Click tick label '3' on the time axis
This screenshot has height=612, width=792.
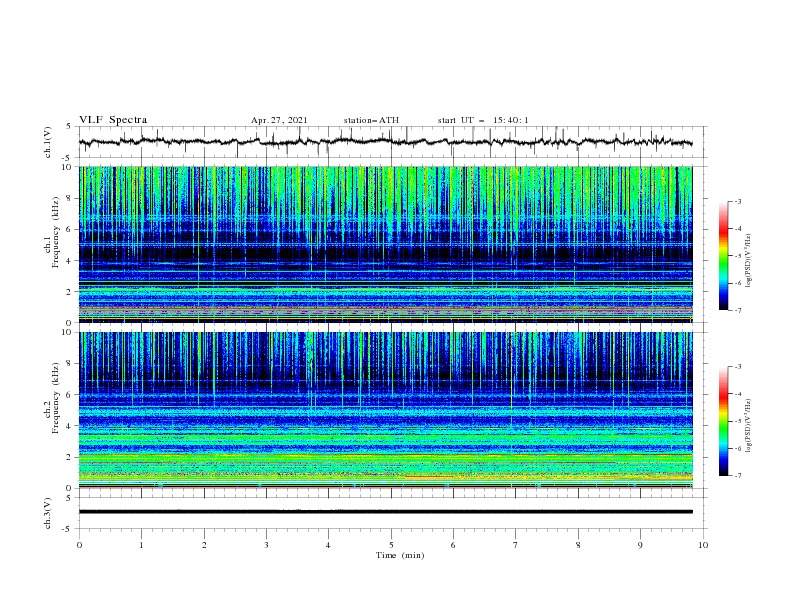(x=266, y=545)
